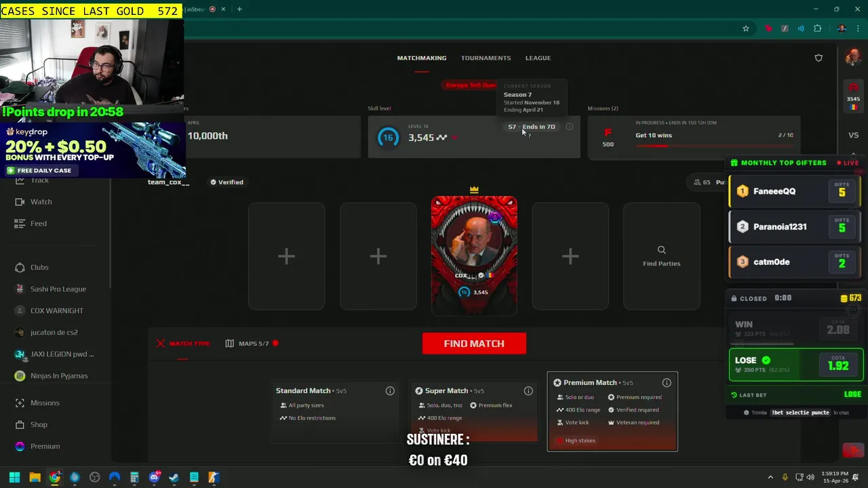
Task: Click the red extension icon in toolbar
Action: (x=768, y=28)
